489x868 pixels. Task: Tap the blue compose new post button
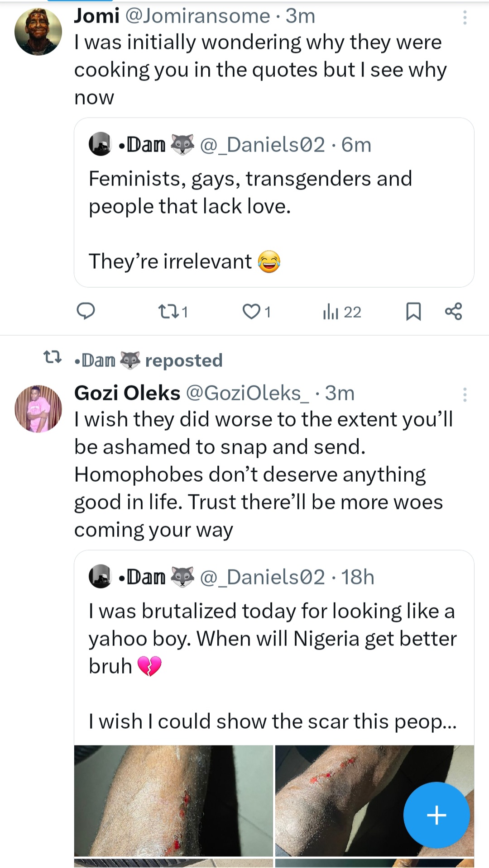pyautogui.click(x=436, y=815)
